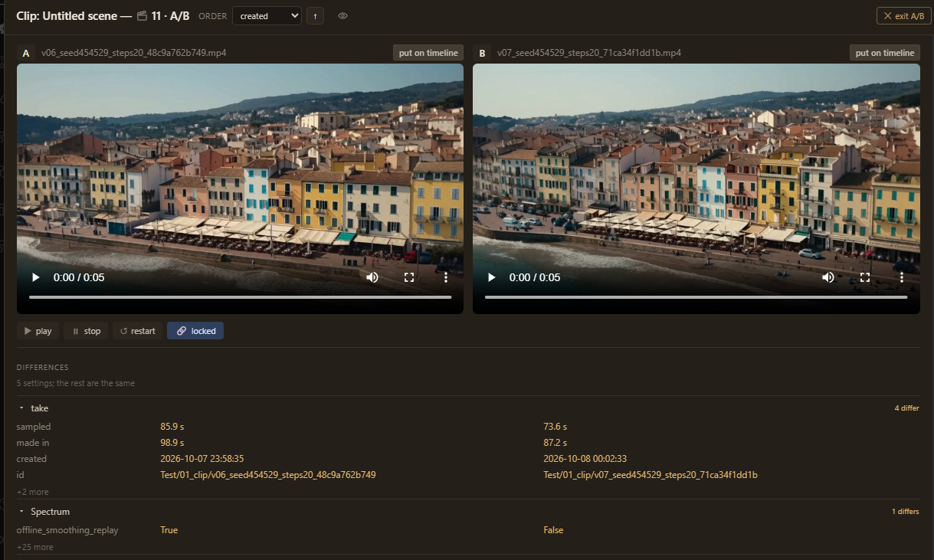Screen dimensions: 934x560
Task: Enter fullscreen on video A
Action: pos(409,277)
